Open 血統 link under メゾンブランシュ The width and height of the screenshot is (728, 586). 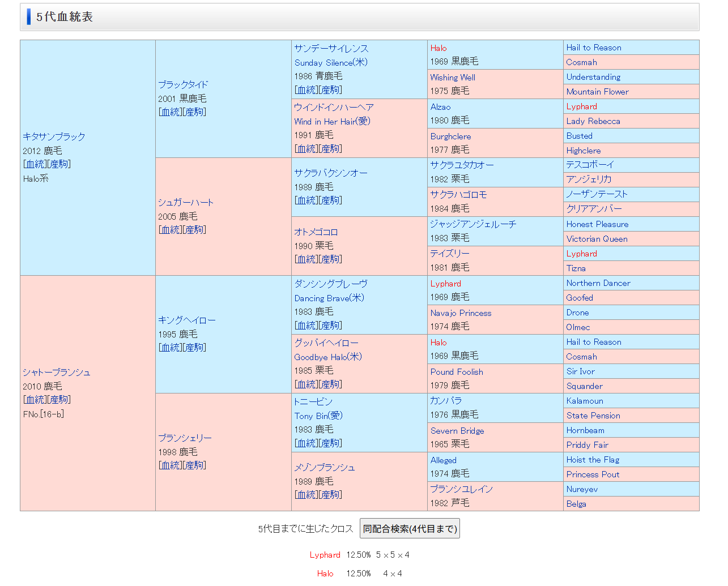(306, 495)
